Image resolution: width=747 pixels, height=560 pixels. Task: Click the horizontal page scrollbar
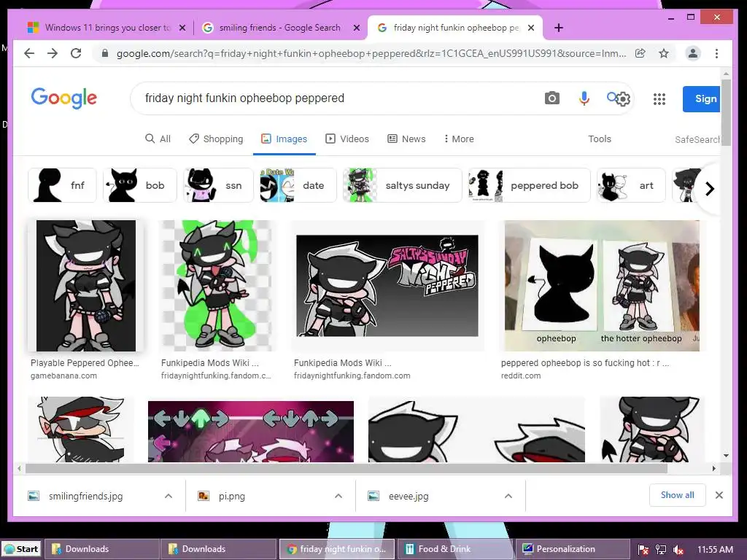coord(347,468)
